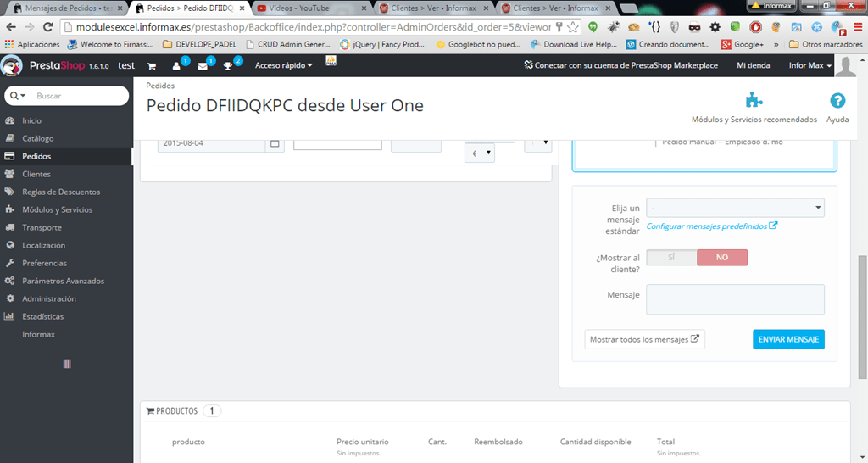This screenshot has height=463, width=868.
Task: Open the Ayuda help icon
Action: pos(837,100)
